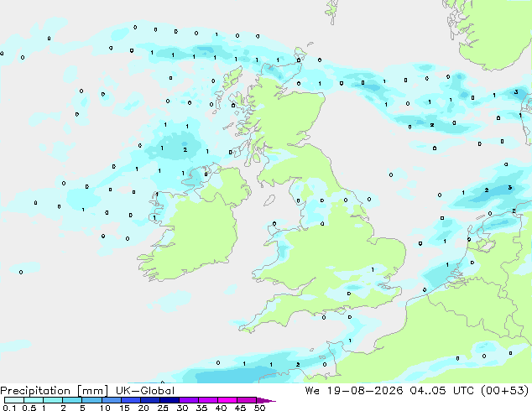Select the 5–10 mm blue legend swatch

click(x=91, y=400)
